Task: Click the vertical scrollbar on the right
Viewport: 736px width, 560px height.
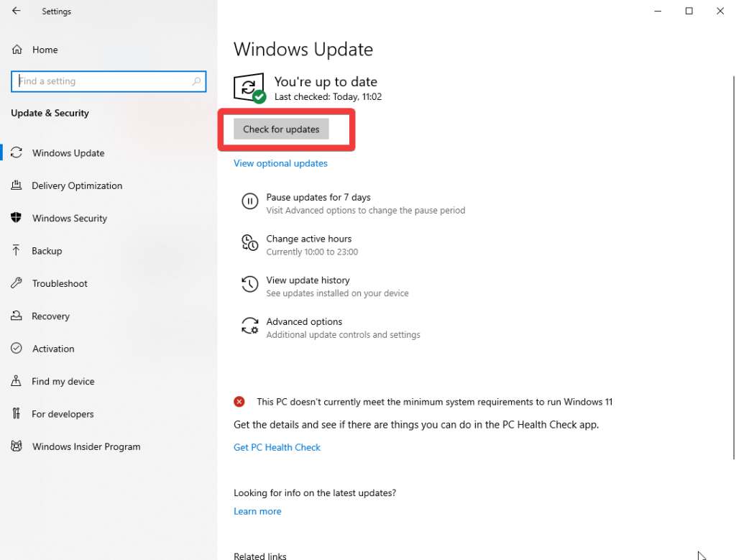Action: click(x=733, y=267)
